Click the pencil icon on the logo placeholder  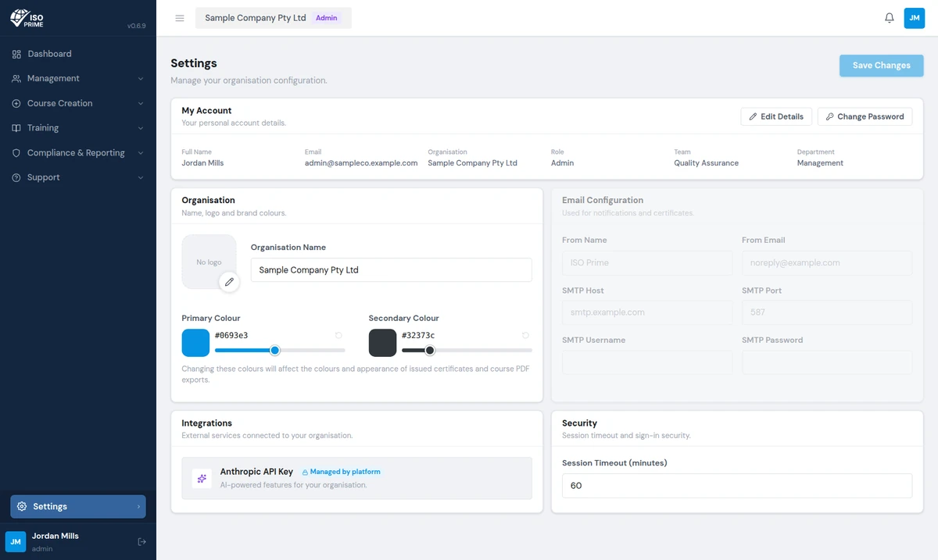click(x=229, y=282)
